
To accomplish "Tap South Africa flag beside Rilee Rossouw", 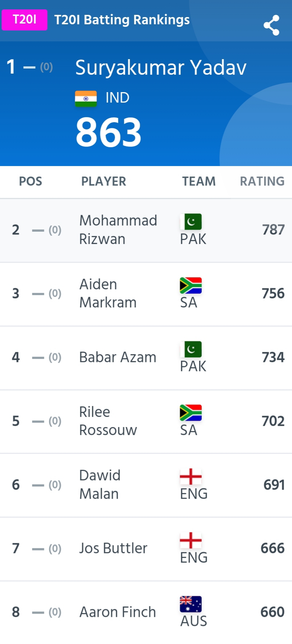I will pyautogui.click(x=191, y=413).
